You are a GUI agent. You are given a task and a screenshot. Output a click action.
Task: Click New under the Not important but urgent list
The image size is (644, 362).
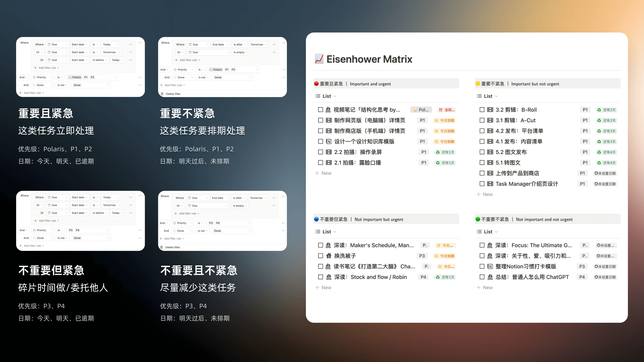tap(324, 287)
